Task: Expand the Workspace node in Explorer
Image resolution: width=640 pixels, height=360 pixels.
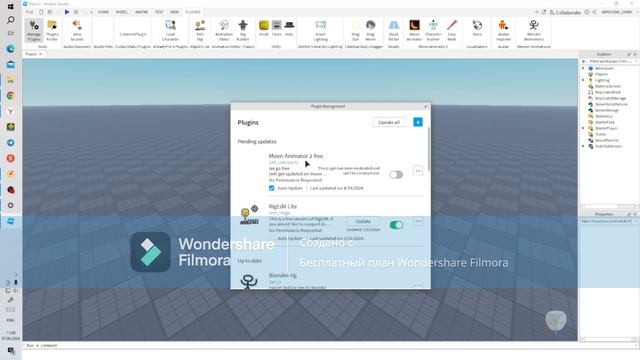Action: coord(584,69)
